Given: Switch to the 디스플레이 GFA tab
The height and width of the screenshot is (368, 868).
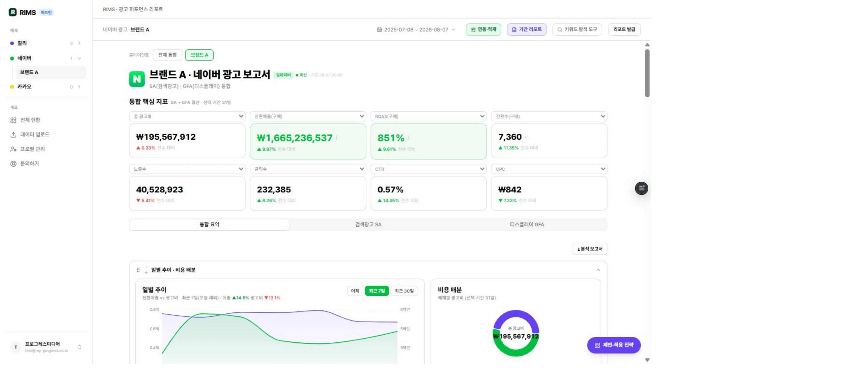Looking at the screenshot, I should tap(527, 224).
